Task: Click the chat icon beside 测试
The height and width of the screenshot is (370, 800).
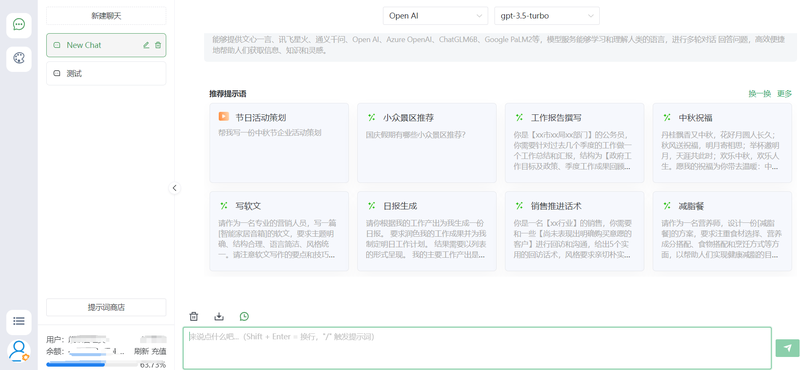Action: coord(57,73)
